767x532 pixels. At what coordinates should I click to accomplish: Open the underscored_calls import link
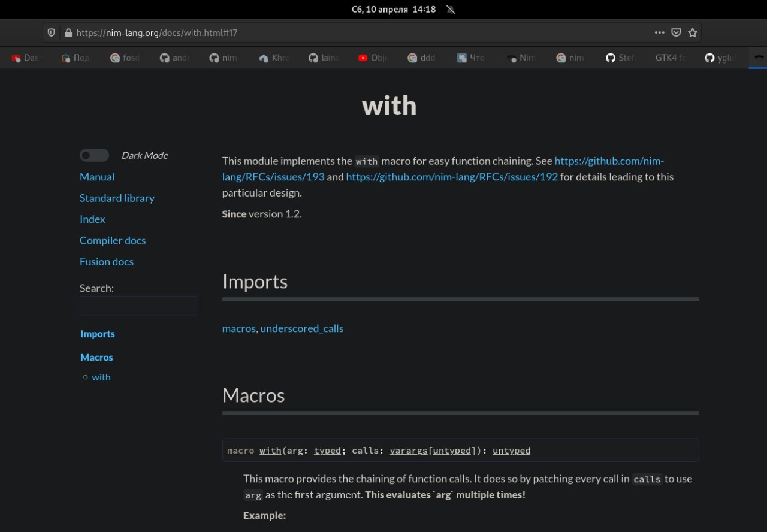tap(302, 328)
